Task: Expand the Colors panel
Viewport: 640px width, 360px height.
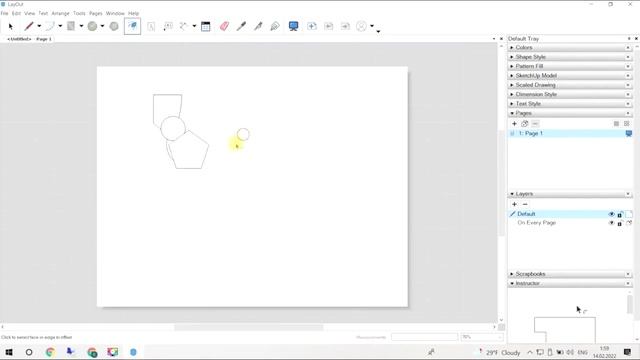Action: pyautogui.click(x=570, y=48)
